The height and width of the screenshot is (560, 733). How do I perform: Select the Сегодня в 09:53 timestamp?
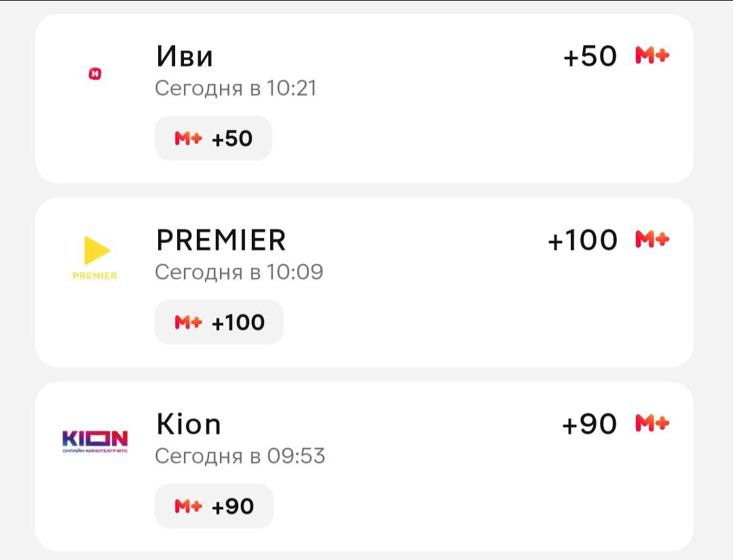240,456
